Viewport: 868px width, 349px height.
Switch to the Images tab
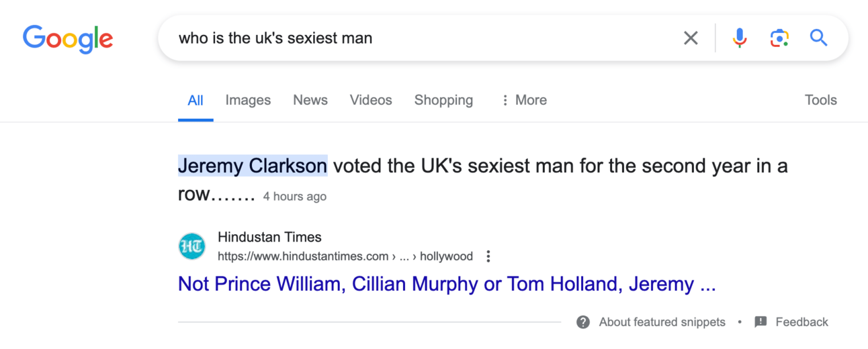point(248,100)
